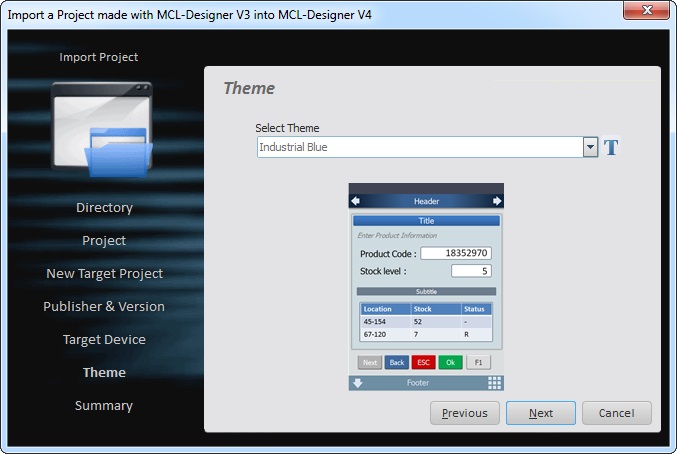Click the grid icon in preview footer
The width and height of the screenshot is (677, 454).
pyautogui.click(x=495, y=383)
